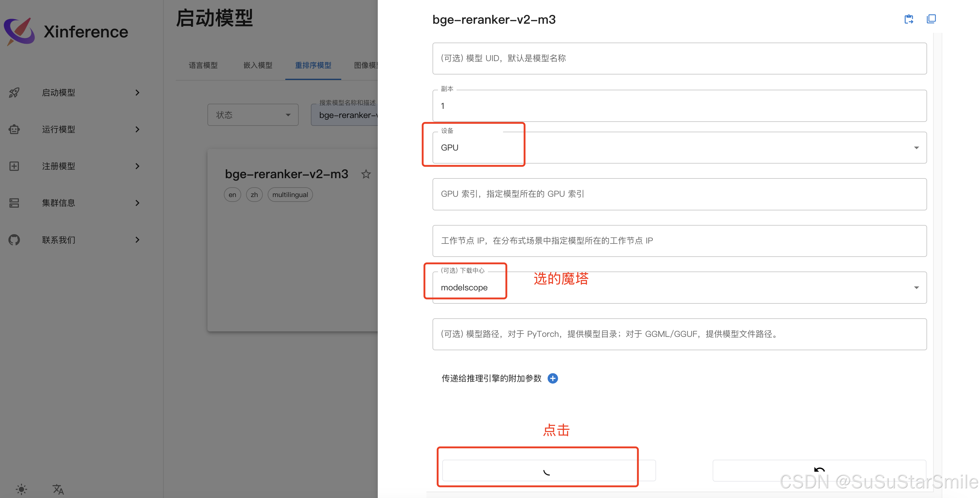Focus the GPU 索引 input field
This screenshot has height=498, width=980.
tap(679, 194)
